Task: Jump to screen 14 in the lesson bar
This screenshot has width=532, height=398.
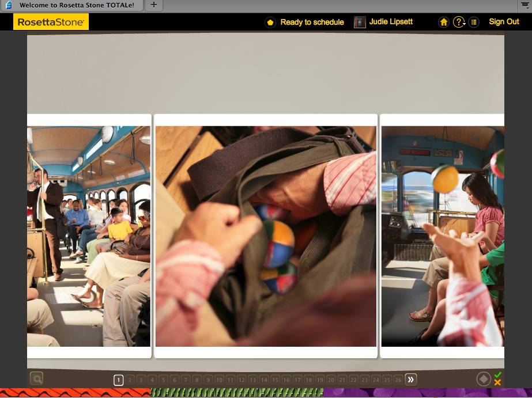Action: (264, 380)
